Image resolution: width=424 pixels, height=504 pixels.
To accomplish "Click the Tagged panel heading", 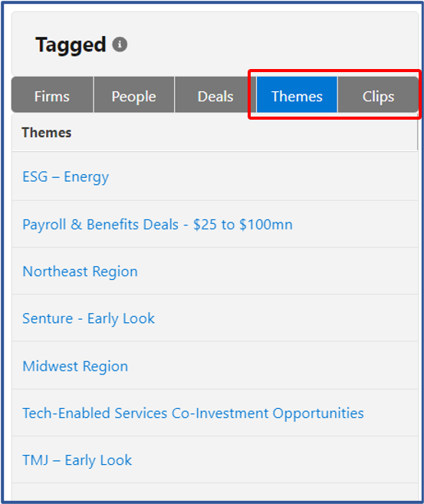I will [71, 44].
